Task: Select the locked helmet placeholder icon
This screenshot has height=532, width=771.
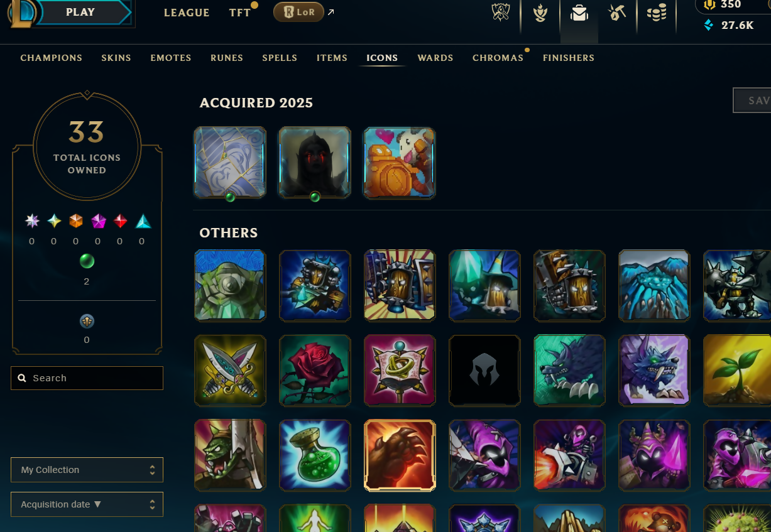Action: click(484, 370)
